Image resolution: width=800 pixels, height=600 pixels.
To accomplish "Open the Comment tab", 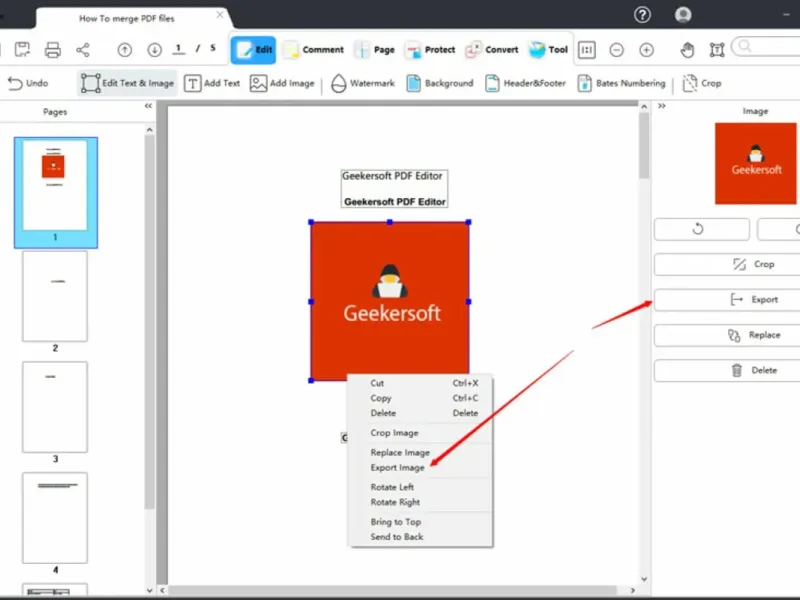I will click(x=314, y=49).
